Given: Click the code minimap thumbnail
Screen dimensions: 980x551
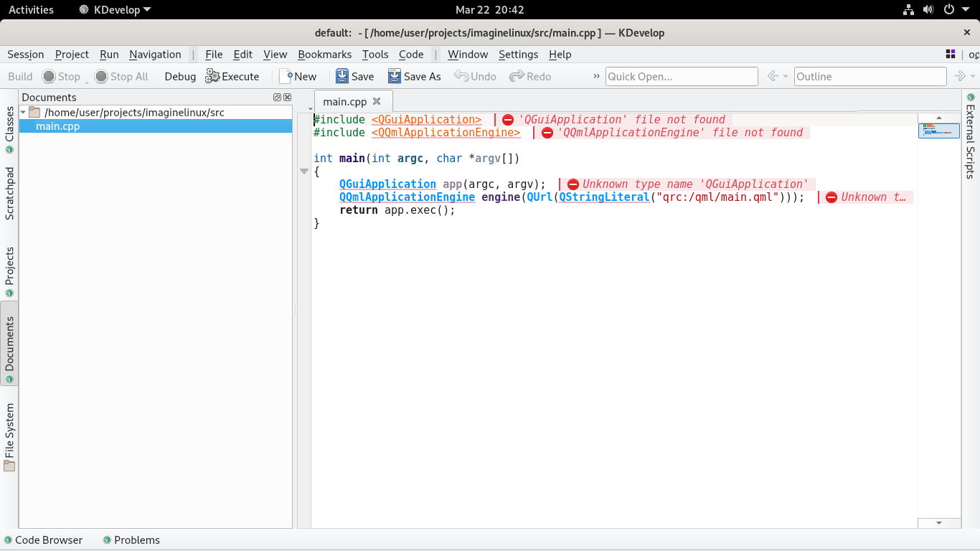Looking at the screenshot, I should pyautogui.click(x=939, y=131).
